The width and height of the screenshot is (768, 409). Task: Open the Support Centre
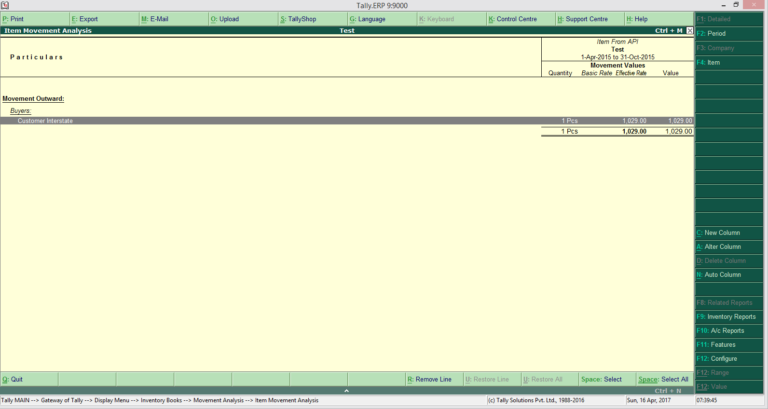point(590,19)
